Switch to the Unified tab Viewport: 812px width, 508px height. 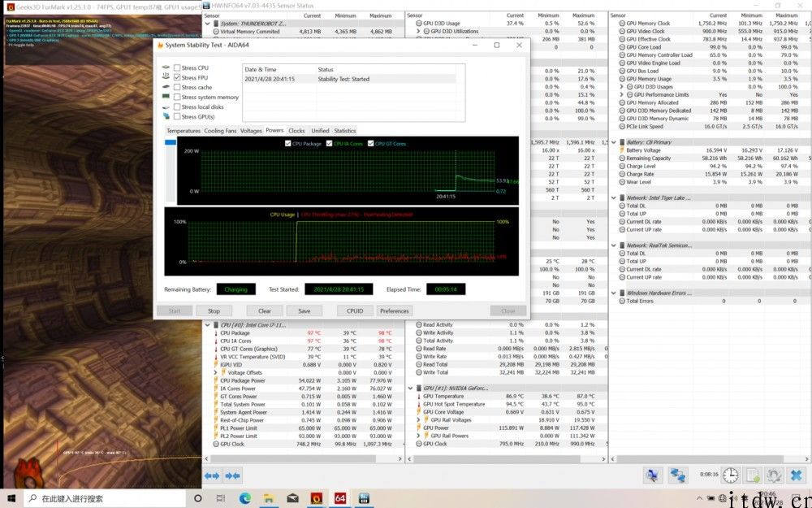[320, 131]
